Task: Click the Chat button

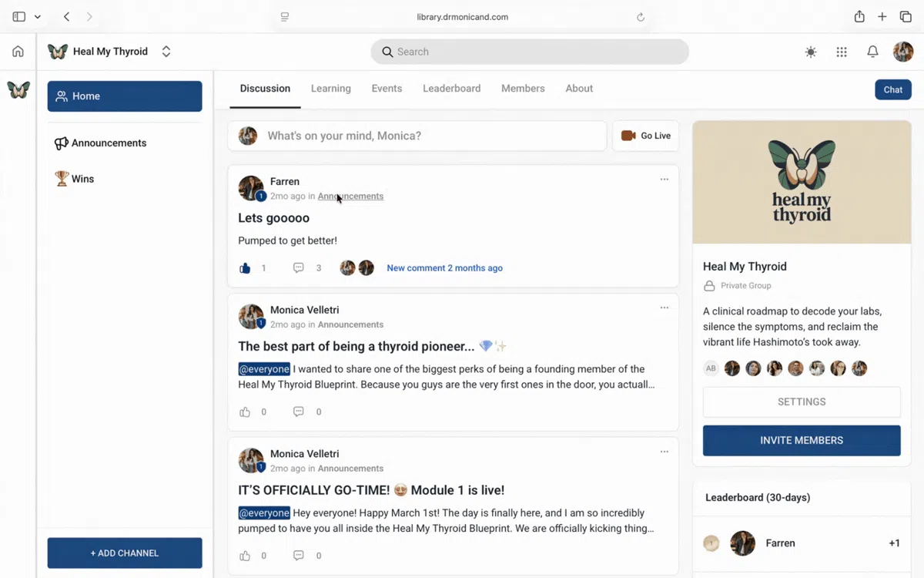Action: 893,89
